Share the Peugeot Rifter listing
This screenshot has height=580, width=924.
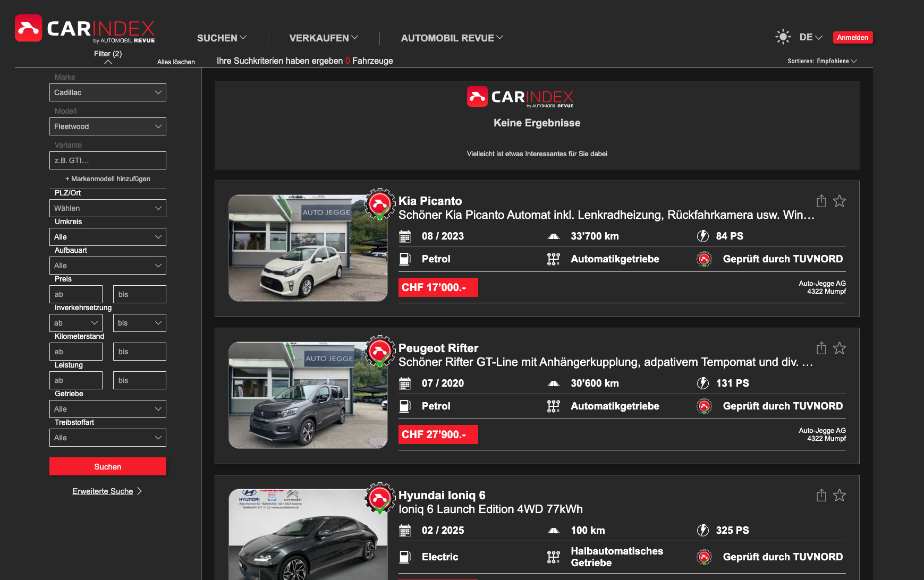point(821,348)
